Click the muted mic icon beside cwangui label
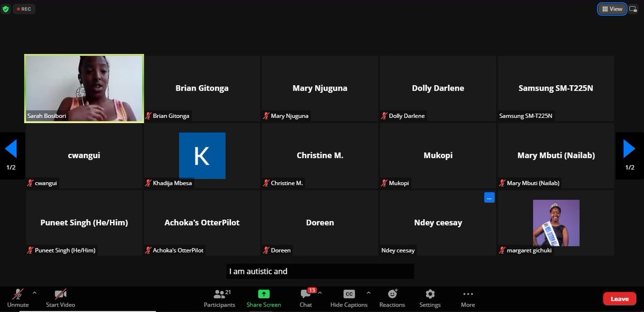 pyautogui.click(x=31, y=183)
